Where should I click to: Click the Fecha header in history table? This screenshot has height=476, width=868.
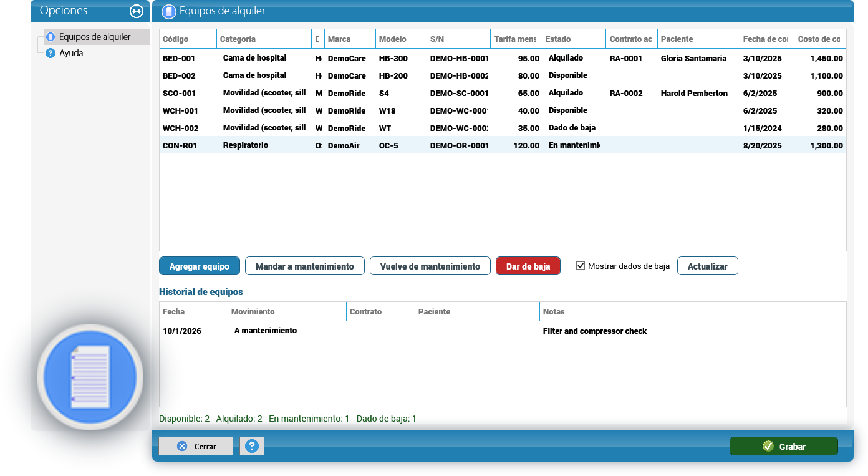coord(193,311)
